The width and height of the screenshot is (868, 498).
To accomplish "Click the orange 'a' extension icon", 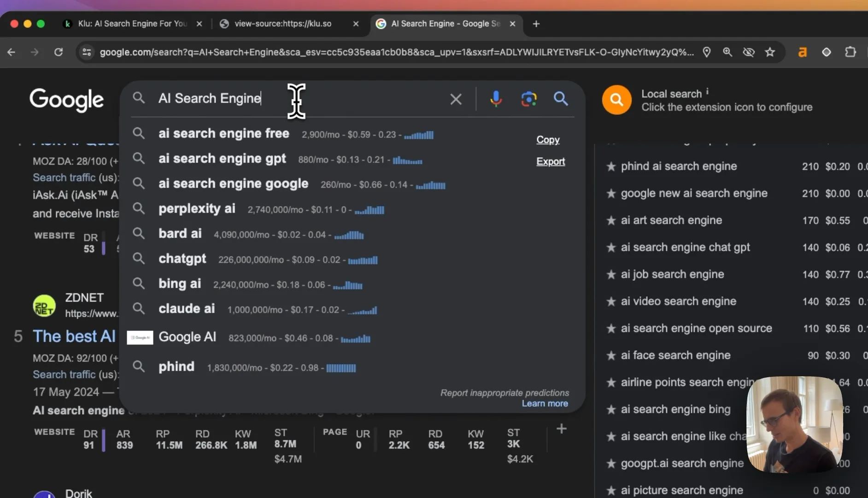I will click(803, 52).
